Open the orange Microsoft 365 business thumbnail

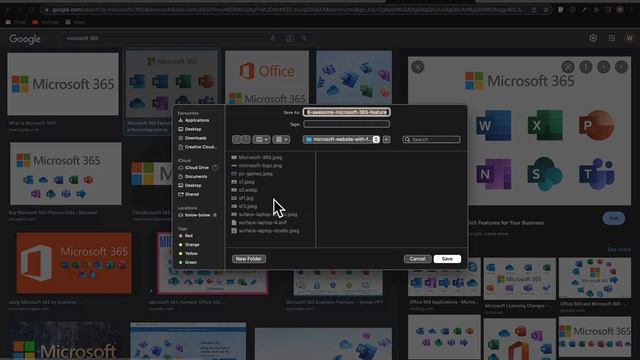click(74, 263)
